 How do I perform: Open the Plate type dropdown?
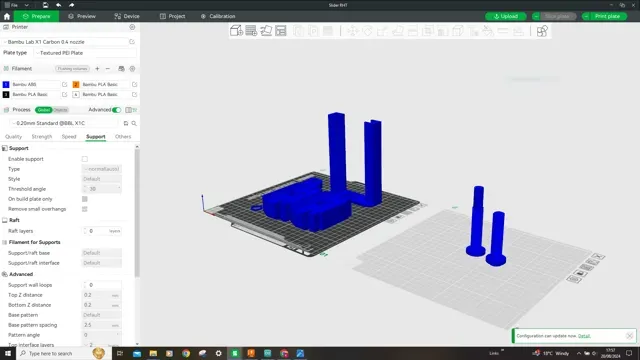[x=85, y=53]
